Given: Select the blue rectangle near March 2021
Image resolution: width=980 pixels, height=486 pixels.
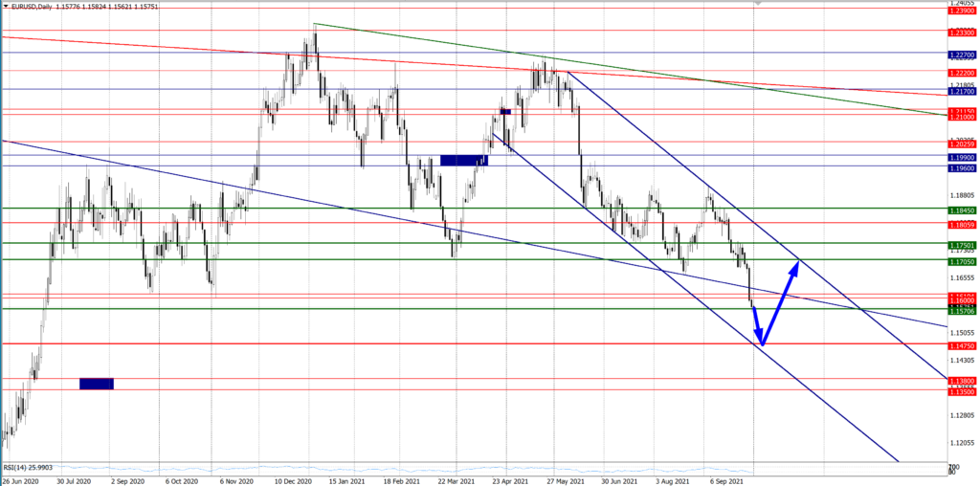Looking at the screenshot, I should [464, 160].
